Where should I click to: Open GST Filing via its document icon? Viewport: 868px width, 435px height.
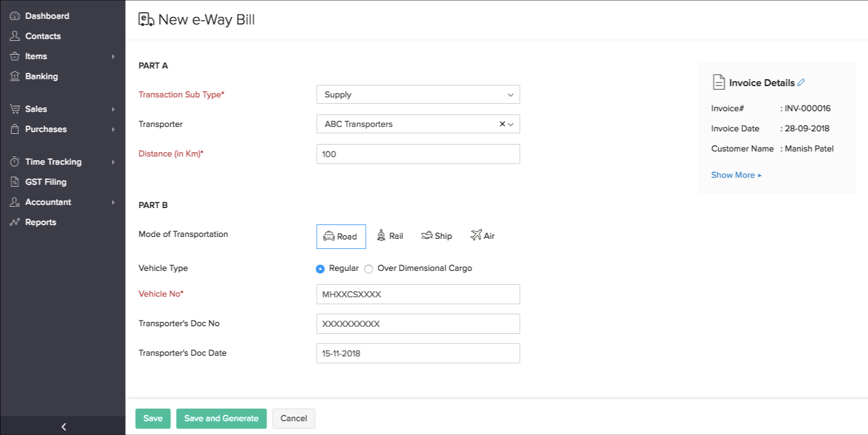14,182
